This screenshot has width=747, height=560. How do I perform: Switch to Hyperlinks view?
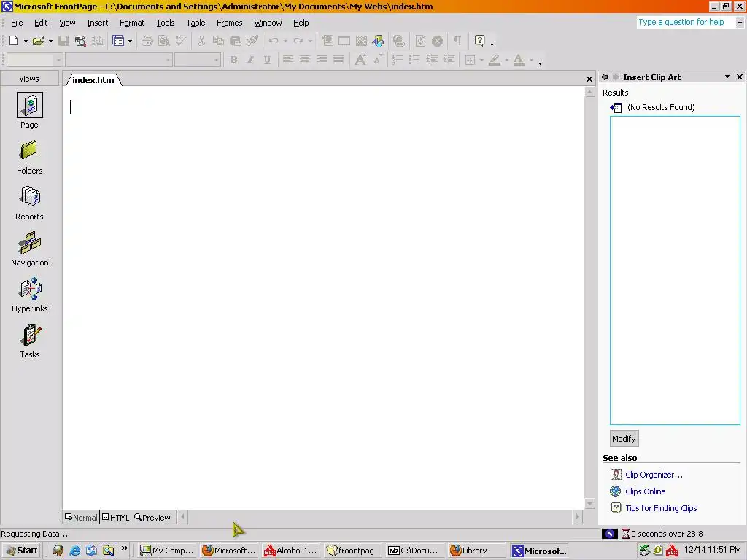click(29, 295)
